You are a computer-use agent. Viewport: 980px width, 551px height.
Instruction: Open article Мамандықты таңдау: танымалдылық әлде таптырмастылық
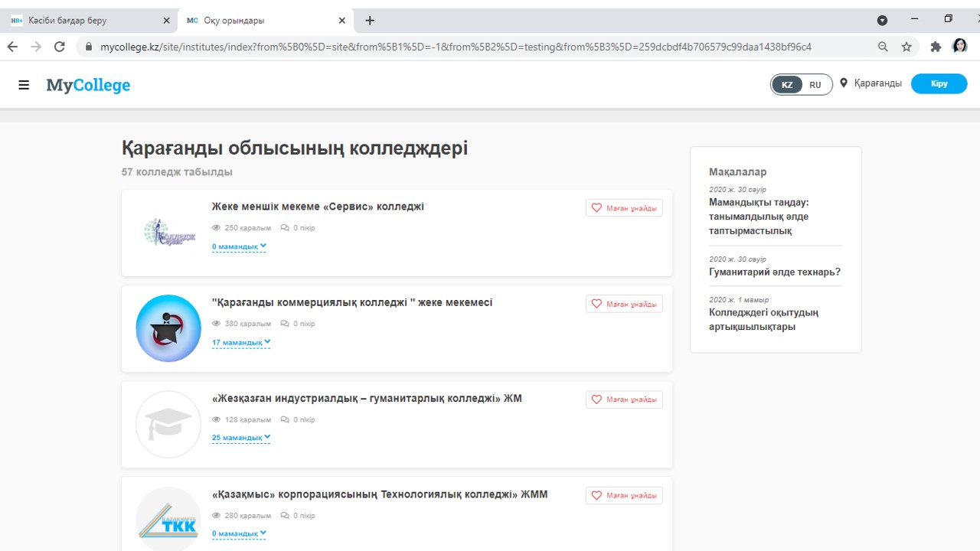pyautogui.click(x=759, y=217)
